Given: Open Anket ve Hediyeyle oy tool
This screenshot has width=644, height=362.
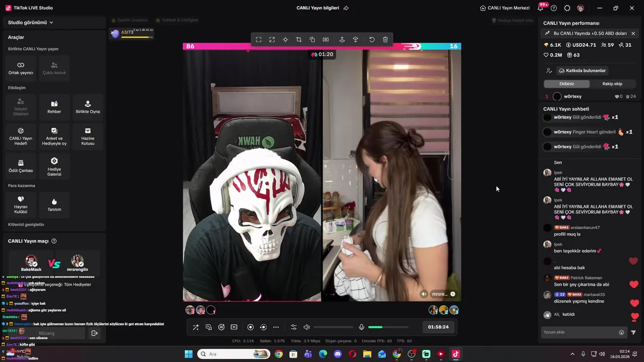Looking at the screenshot, I should 54,136.
